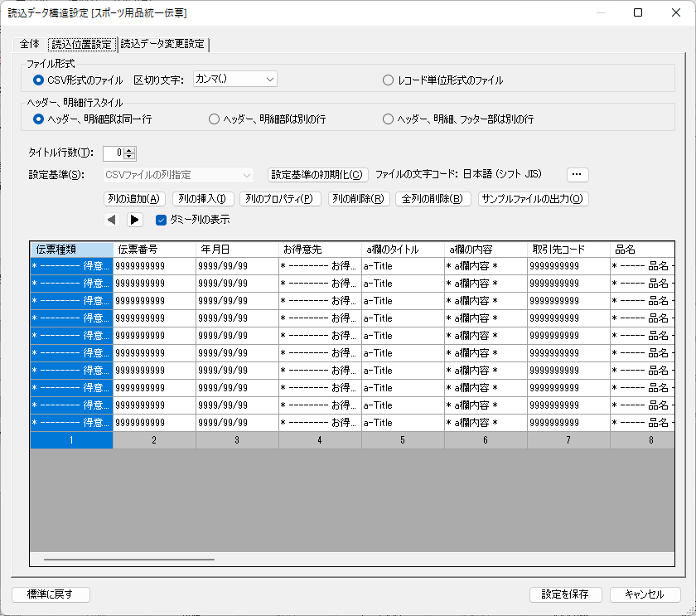
Task: Click first row 9999/99/99 date cell
Action: coord(238,266)
